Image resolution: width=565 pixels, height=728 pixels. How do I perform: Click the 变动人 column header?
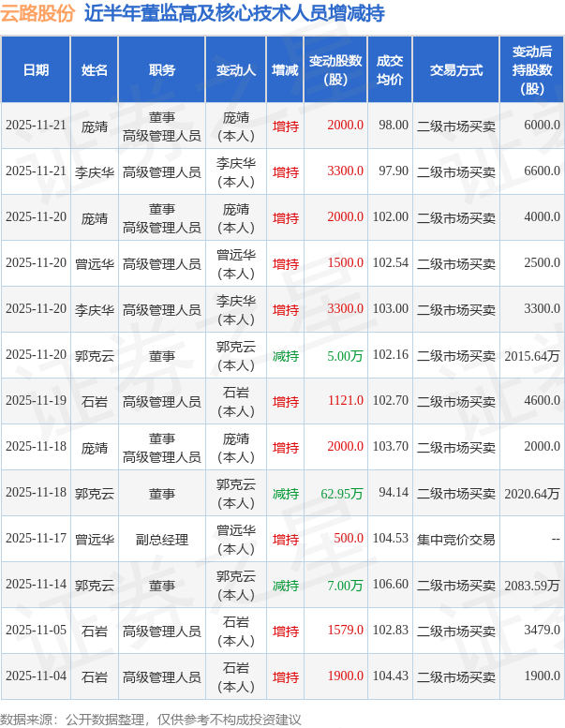236,70
